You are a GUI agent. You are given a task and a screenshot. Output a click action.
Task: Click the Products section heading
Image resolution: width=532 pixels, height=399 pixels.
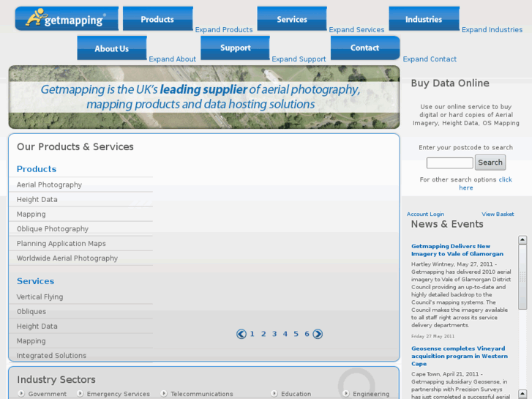37,169
